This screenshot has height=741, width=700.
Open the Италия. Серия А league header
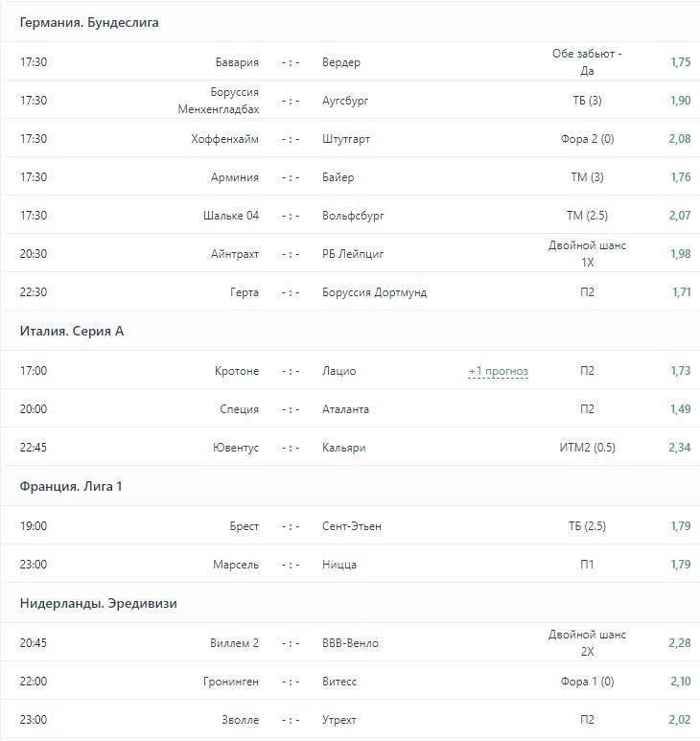tap(72, 332)
